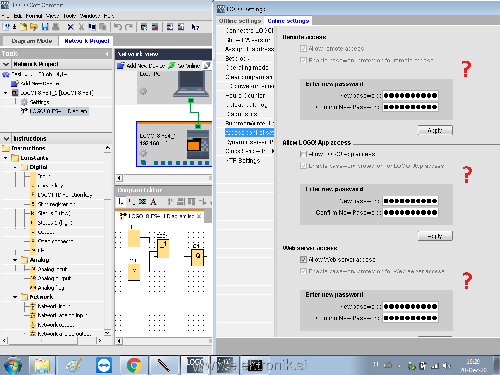
Task: Click the blue Save floppy icon
Action: pyautogui.click(x=45, y=27)
